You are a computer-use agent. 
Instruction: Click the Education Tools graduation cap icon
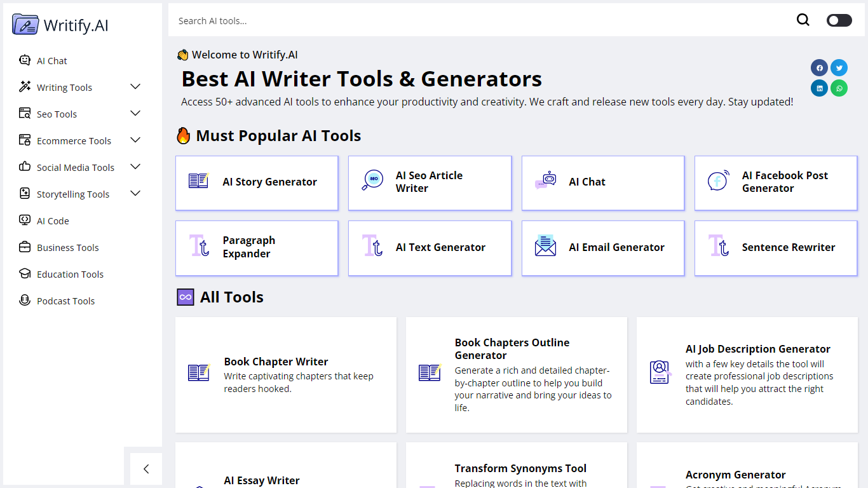click(x=25, y=274)
